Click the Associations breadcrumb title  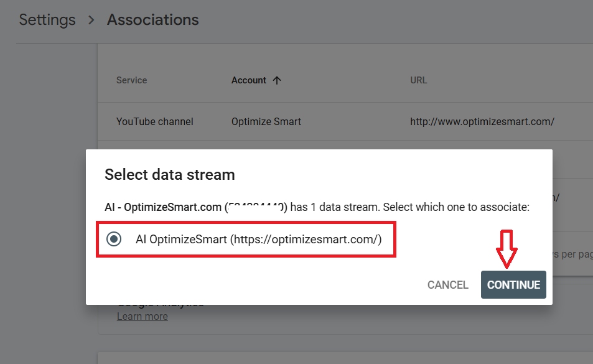click(153, 20)
